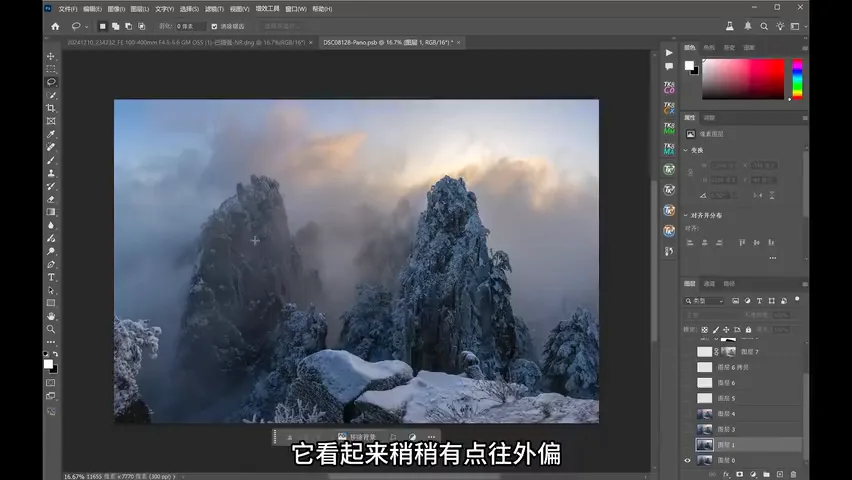Open the 图像(I) menu
The width and height of the screenshot is (852, 480).
[x=116, y=9]
